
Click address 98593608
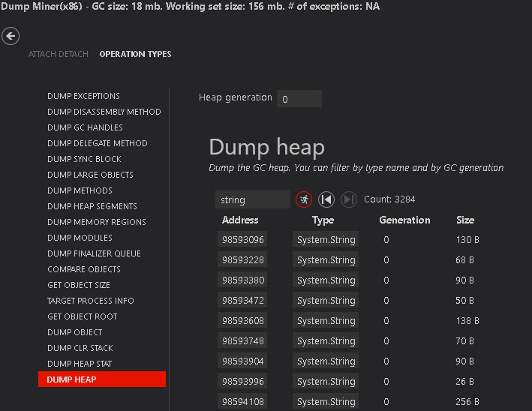click(242, 321)
